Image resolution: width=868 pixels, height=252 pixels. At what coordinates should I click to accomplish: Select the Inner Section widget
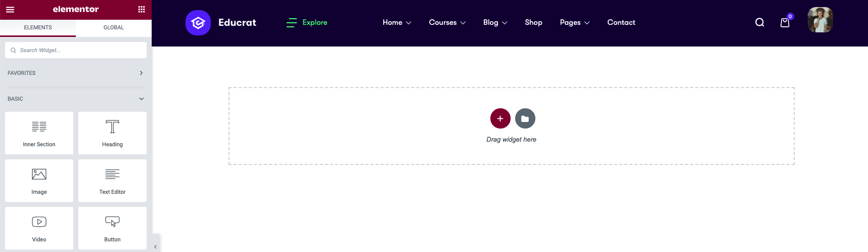pyautogui.click(x=39, y=133)
